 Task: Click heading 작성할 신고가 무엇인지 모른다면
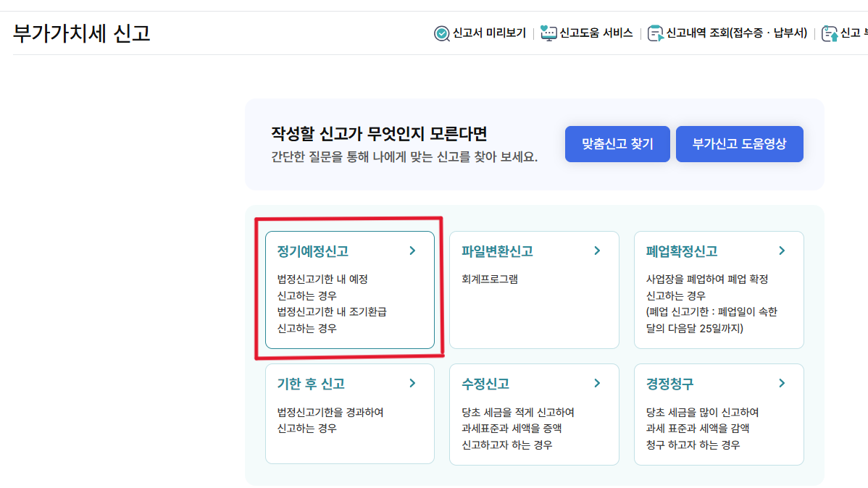click(x=379, y=133)
